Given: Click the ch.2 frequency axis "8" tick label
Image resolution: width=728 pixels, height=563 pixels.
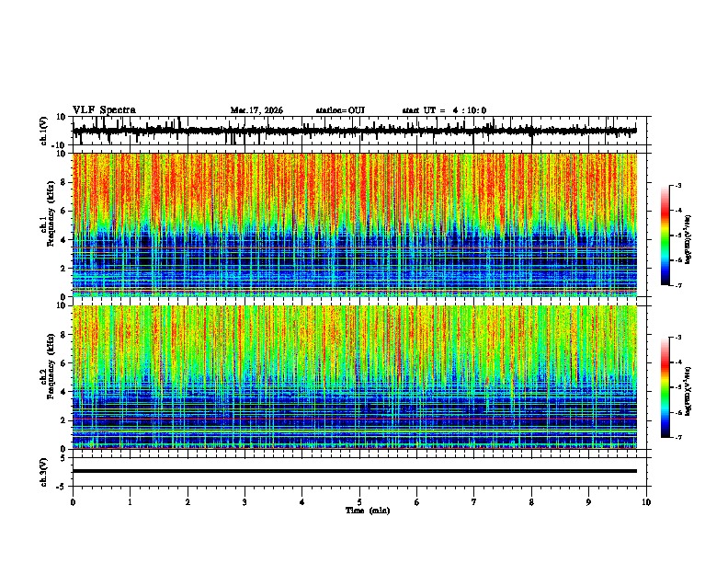Looking at the screenshot, I should 63,335.
